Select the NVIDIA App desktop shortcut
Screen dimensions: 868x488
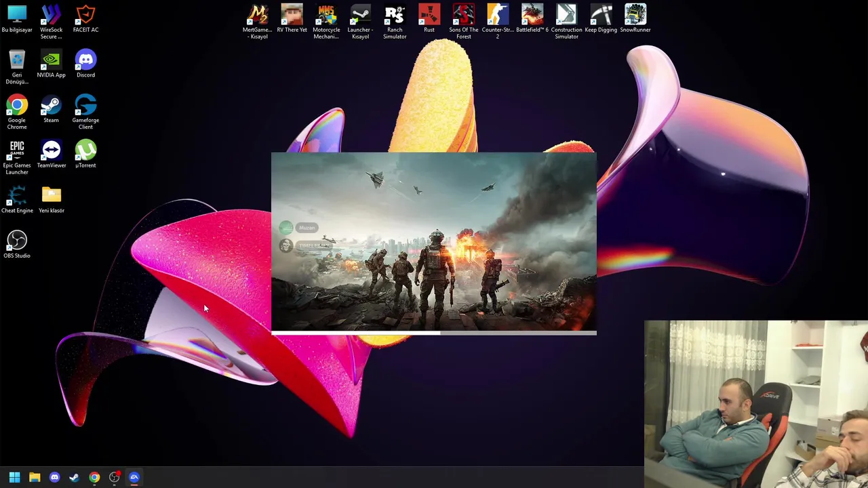click(x=51, y=64)
